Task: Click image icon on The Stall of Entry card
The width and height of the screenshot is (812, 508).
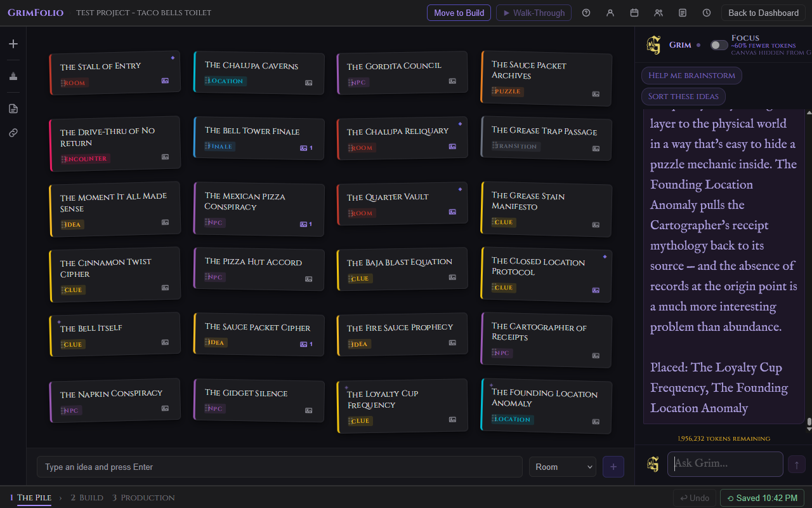Action: [x=165, y=81]
